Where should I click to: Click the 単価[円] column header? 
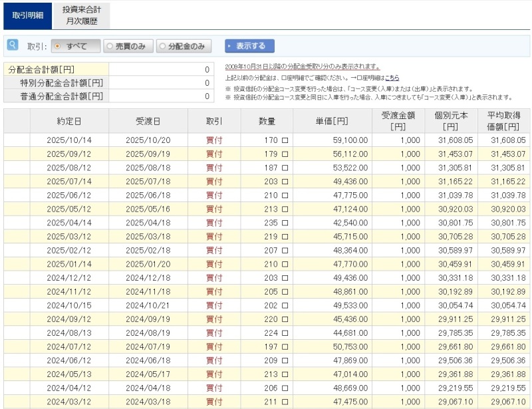pyautogui.click(x=332, y=121)
